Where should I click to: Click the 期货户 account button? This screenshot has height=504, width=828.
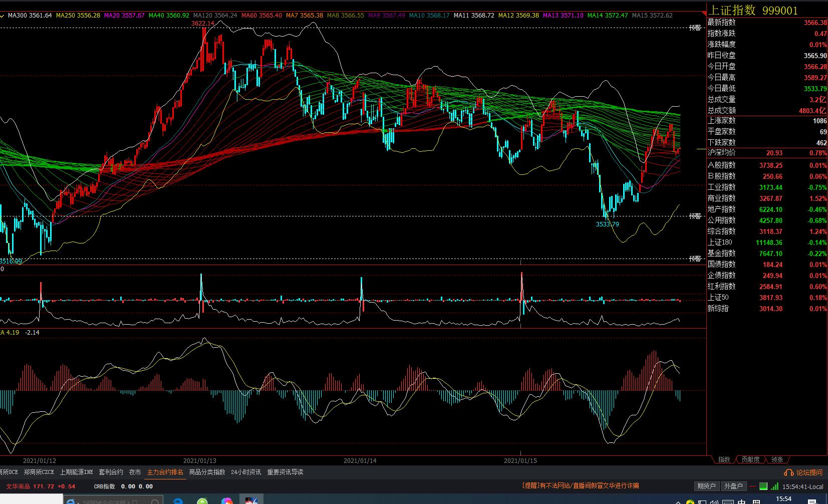pyautogui.click(x=706, y=486)
